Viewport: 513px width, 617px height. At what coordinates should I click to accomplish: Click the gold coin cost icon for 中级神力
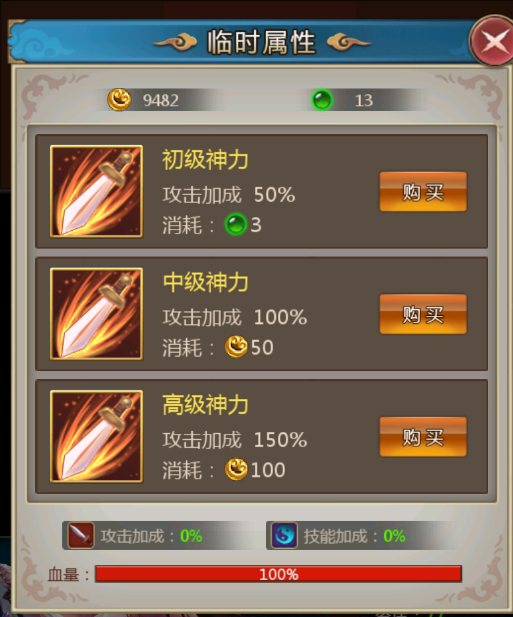click(x=236, y=347)
